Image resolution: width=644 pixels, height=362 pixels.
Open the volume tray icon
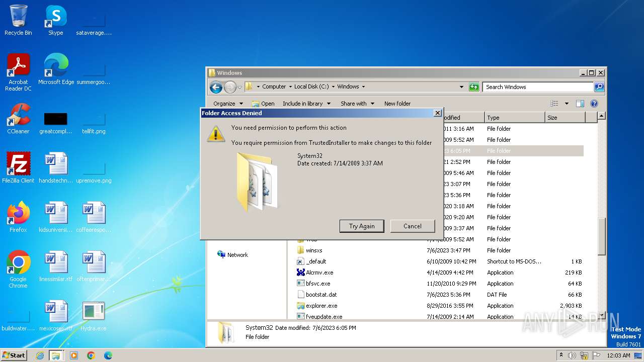pyautogui.click(x=572, y=355)
